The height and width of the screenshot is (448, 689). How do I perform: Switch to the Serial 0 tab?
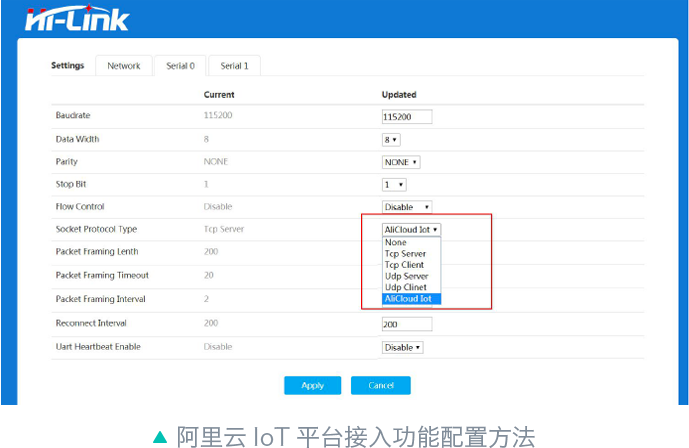180,66
